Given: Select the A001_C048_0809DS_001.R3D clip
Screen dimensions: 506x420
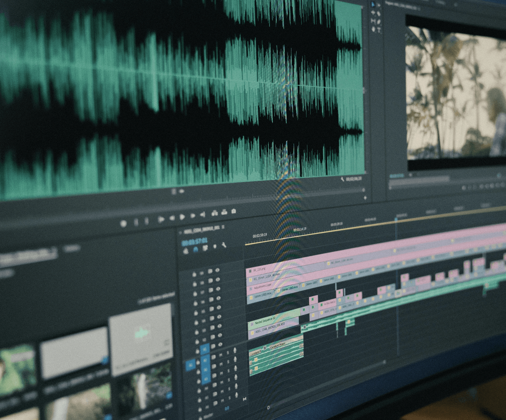Looking at the screenshot, I should click(274, 328).
